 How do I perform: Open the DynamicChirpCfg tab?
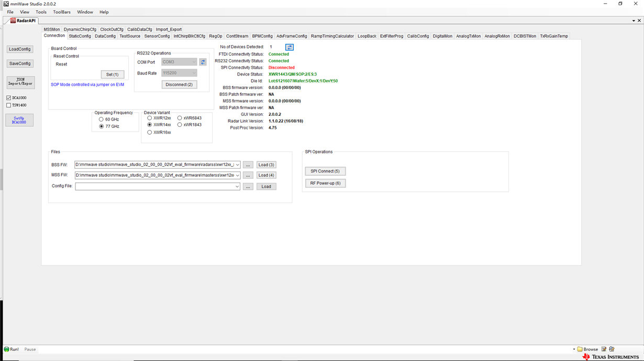(80, 29)
